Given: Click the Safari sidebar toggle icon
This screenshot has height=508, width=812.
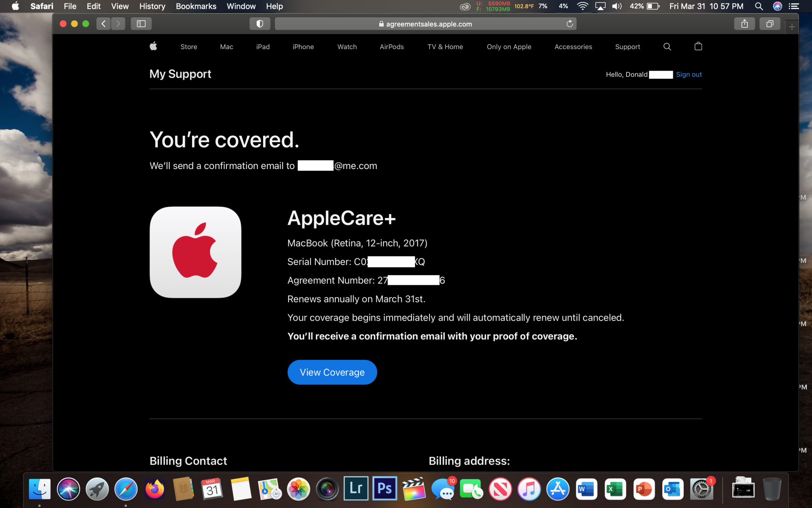Looking at the screenshot, I should tap(141, 24).
